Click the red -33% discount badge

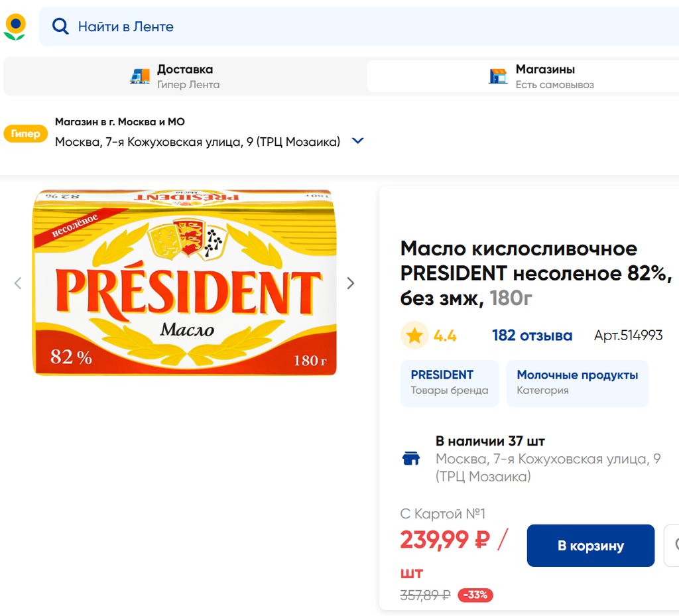(x=475, y=595)
